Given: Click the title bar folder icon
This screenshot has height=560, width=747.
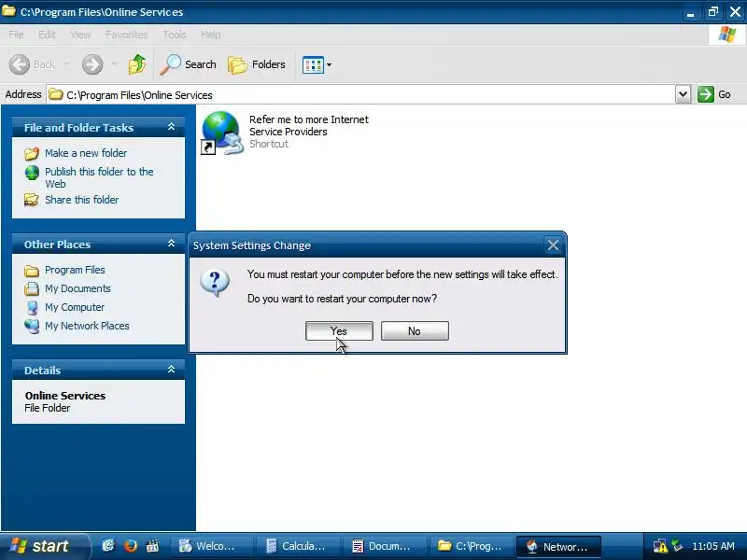Looking at the screenshot, I should click(x=8, y=11).
